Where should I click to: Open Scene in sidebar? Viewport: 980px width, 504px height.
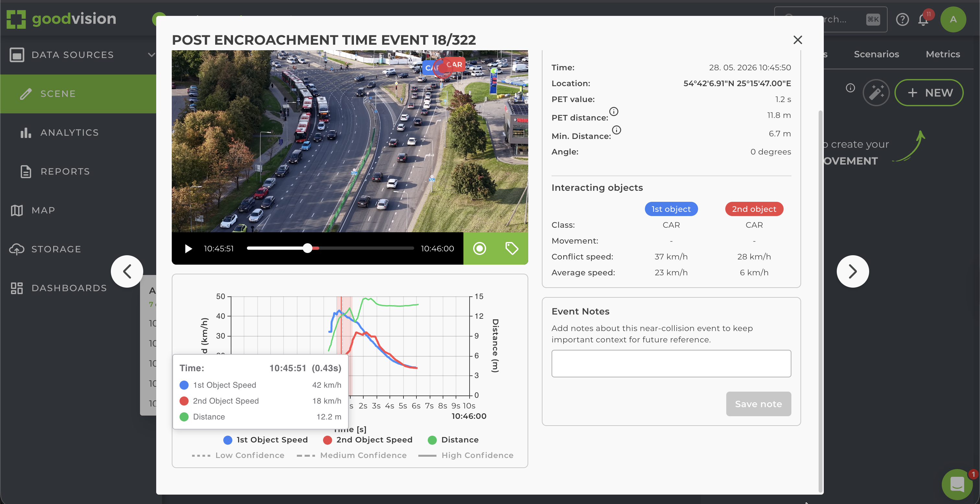pyautogui.click(x=78, y=94)
